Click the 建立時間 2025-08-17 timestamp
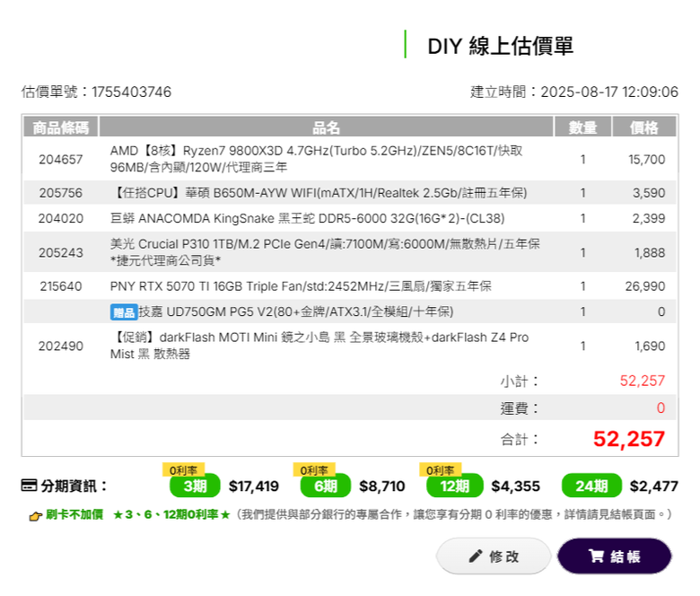Viewport: 700px width, 596px height. click(574, 92)
